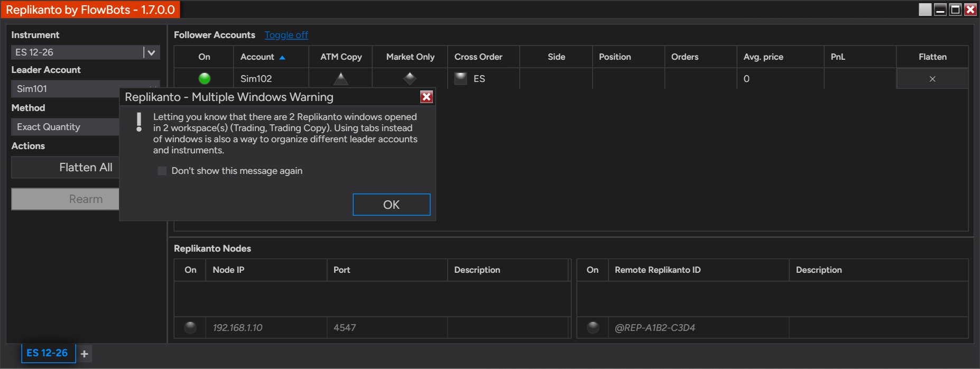
Task: Click the Flatten All button
Action: 65,168
